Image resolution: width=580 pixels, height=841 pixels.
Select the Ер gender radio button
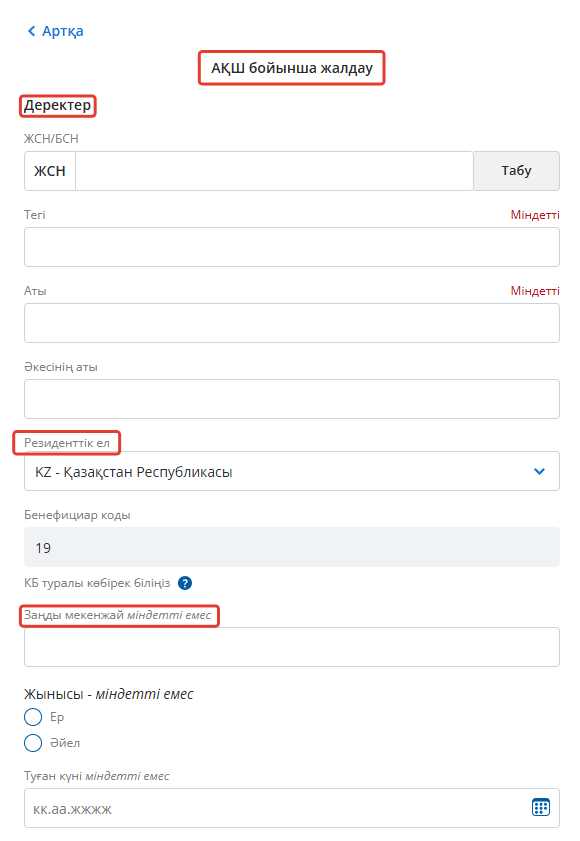33,717
